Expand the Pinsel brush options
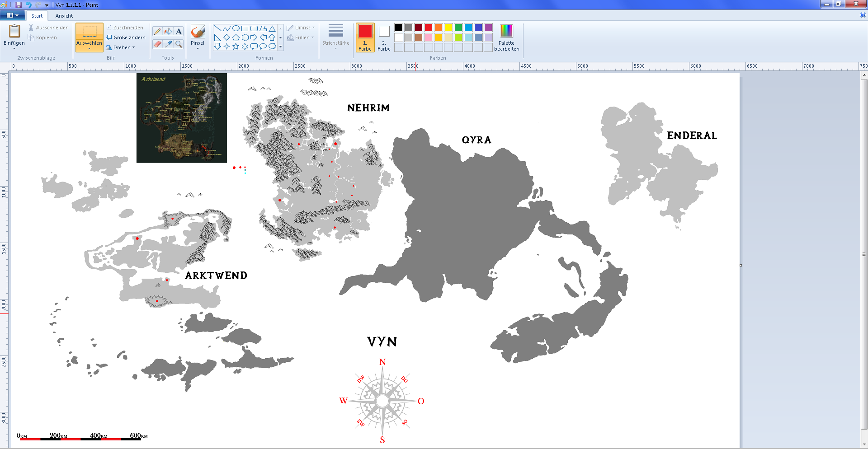This screenshot has width=868, height=449. pos(198,48)
